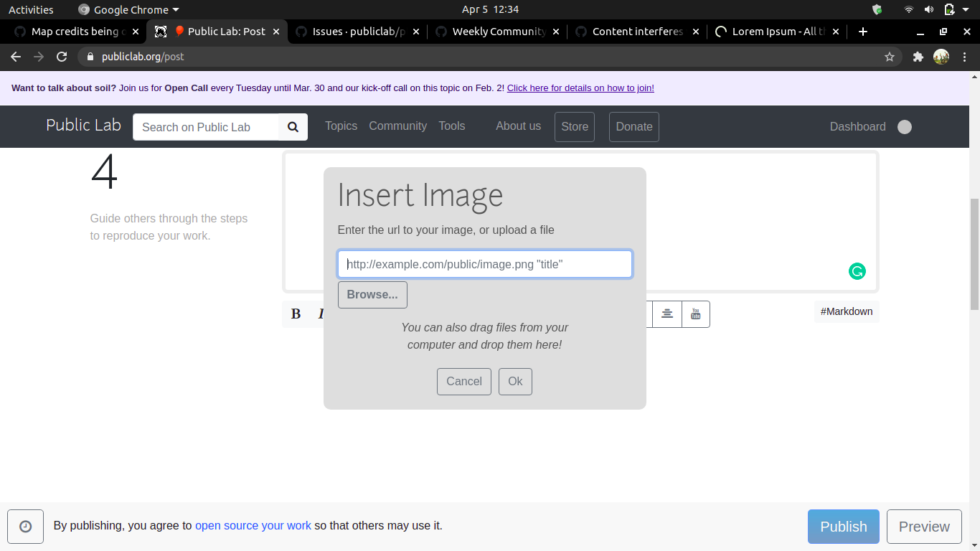Screen dimensions: 980x551
Task: Click the volume icon in the system tray
Action: tap(930, 9)
